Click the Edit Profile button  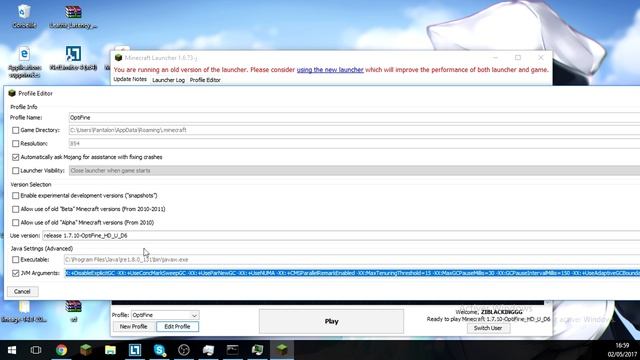coord(177,327)
